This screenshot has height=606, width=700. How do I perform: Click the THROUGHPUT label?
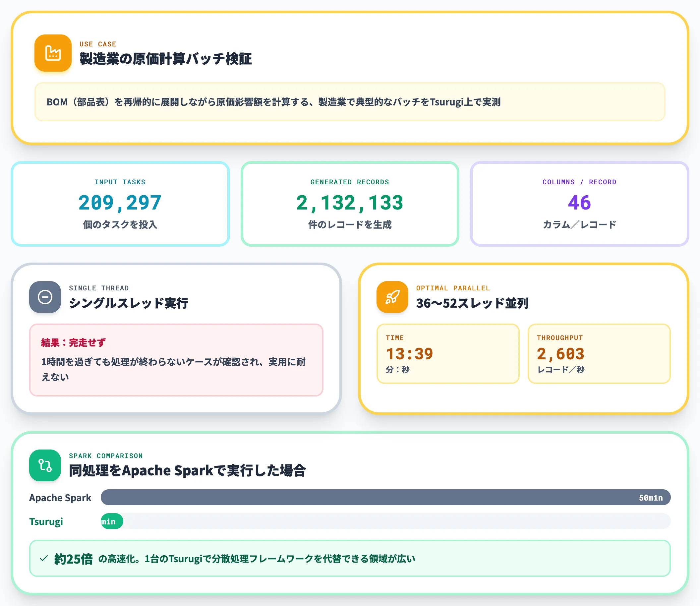point(560,338)
